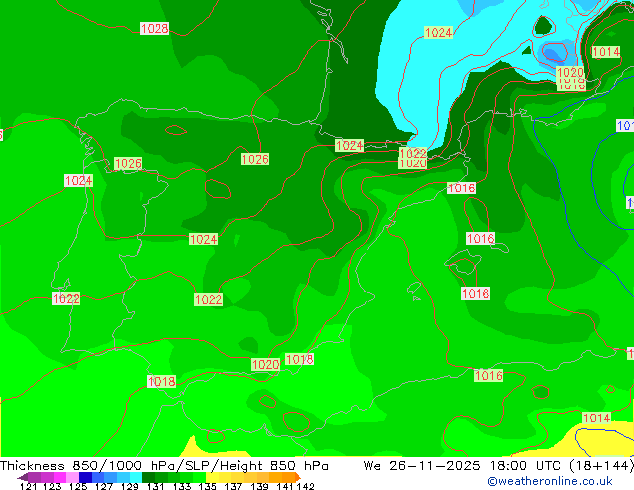The width and height of the screenshot is (634, 490).
Task: Pick the brightest green legend swatch before yellow
Action: click(x=199, y=477)
